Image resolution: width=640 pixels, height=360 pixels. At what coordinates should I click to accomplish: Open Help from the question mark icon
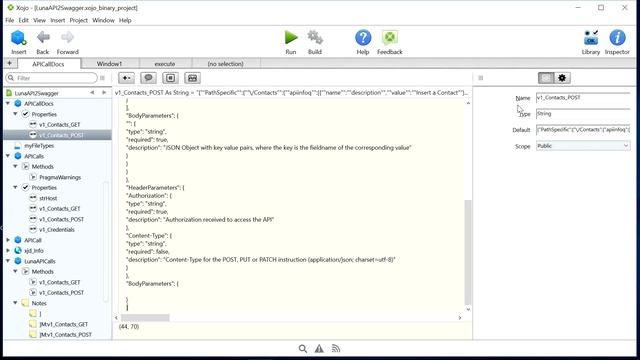[363, 38]
